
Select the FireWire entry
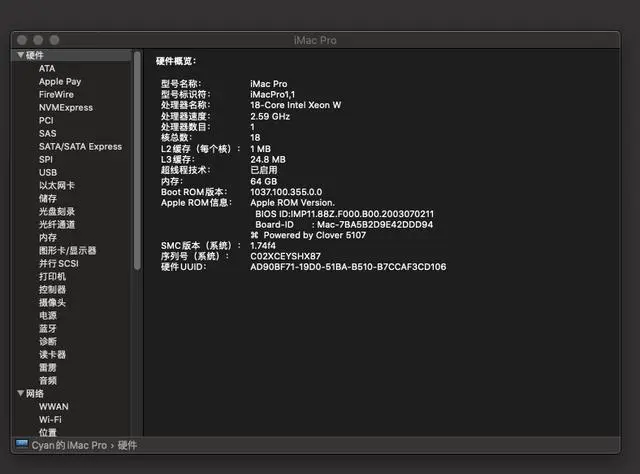point(56,94)
